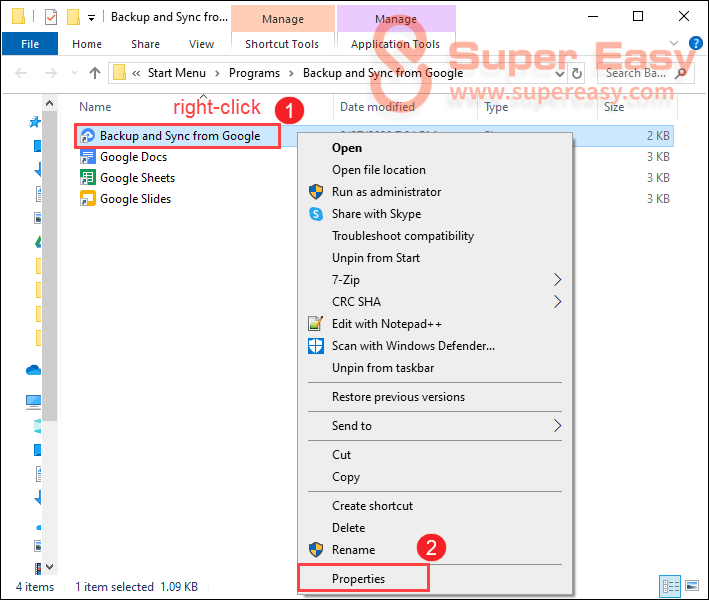The width and height of the screenshot is (709, 600).
Task: Switch to the Share ribbon tab
Action: [145, 44]
